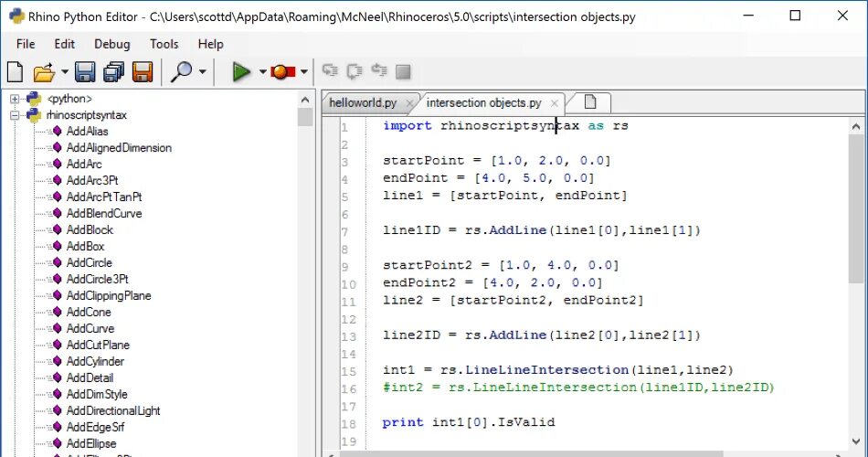Open the Find magnifier tool
This screenshot has width=868, height=457.
pyautogui.click(x=182, y=72)
